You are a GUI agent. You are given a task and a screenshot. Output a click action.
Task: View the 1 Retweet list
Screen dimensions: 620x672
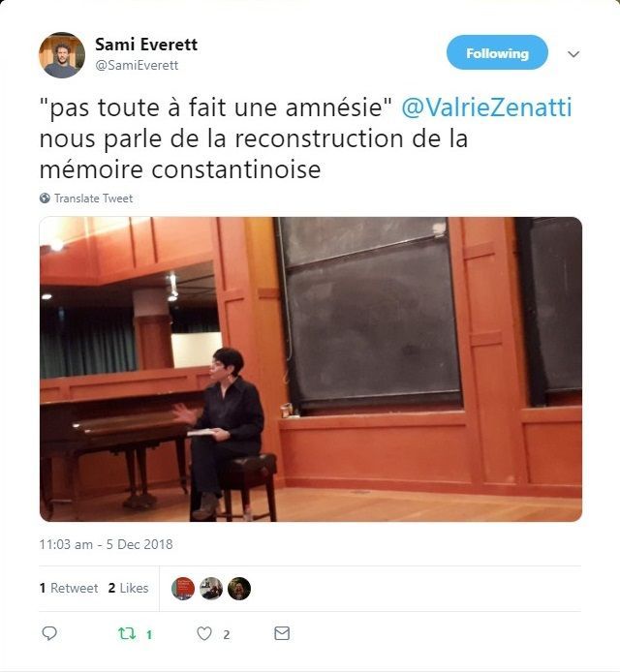click(x=69, y=588)
